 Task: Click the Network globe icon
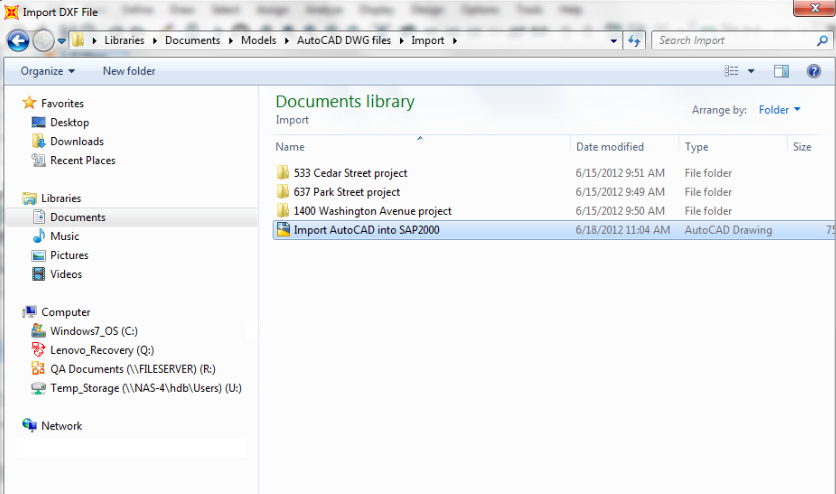tap(29, 425)
